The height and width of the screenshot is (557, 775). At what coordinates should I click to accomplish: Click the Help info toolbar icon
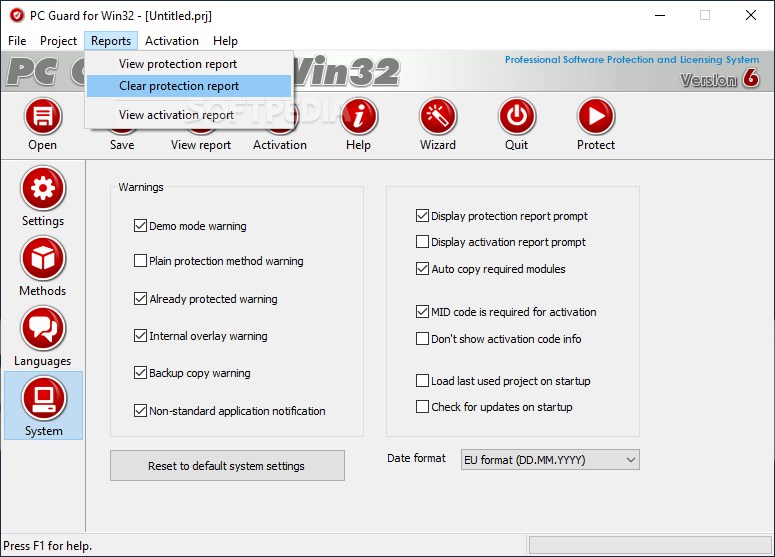coord(359,117)
